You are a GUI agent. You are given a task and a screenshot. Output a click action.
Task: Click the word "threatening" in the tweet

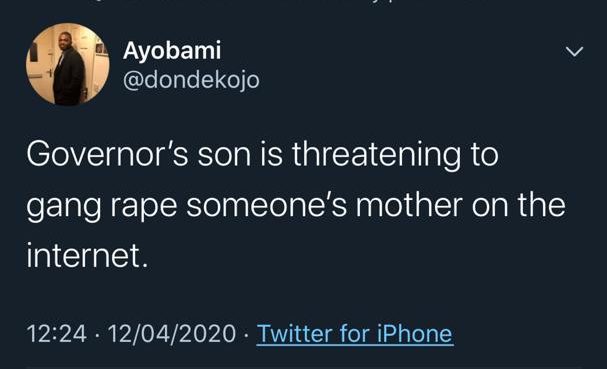(x=377, y=156)
